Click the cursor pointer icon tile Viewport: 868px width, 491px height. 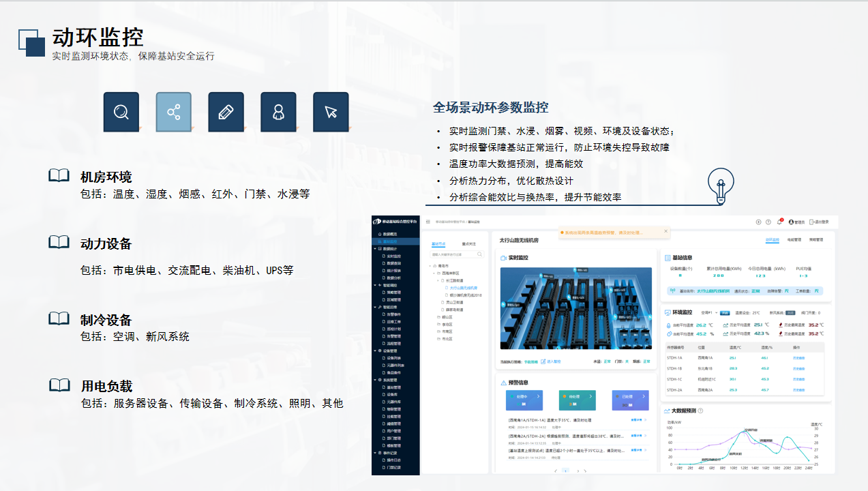(331, 112)
